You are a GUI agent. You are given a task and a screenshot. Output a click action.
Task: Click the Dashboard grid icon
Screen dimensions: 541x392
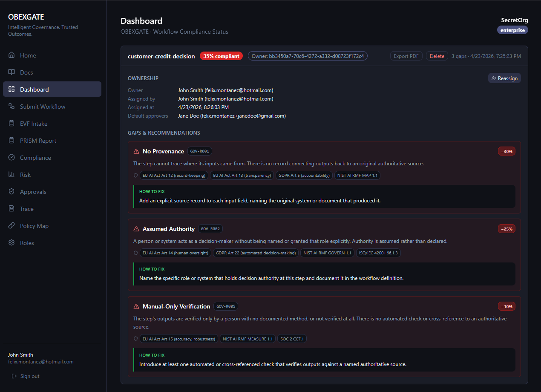[12, 89]
